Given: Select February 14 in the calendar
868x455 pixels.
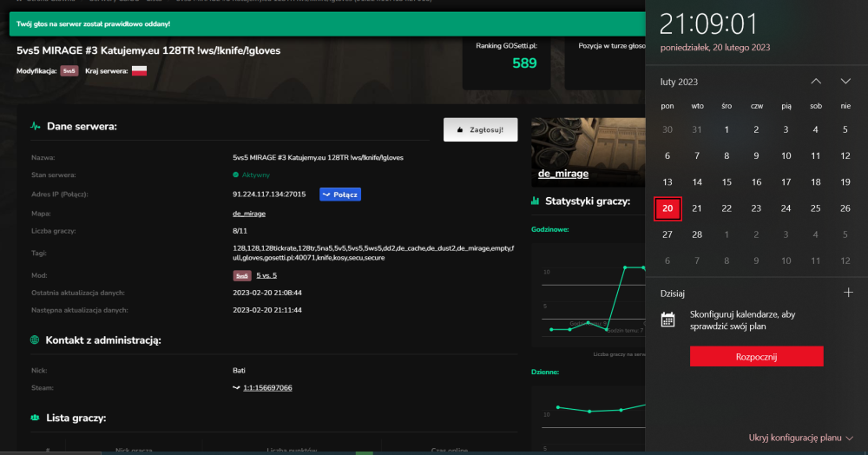Looking at the screenshot, I should pyautogui.click(x=697, y=182).
